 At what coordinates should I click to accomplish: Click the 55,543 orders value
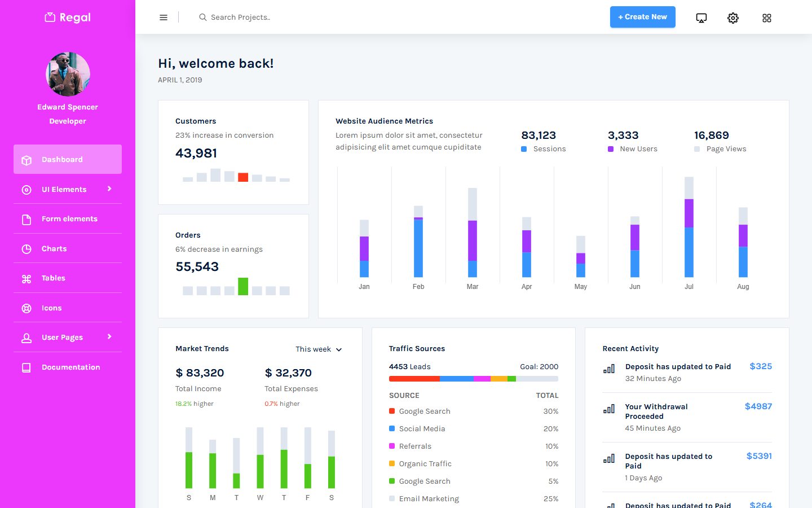(197, 267)
